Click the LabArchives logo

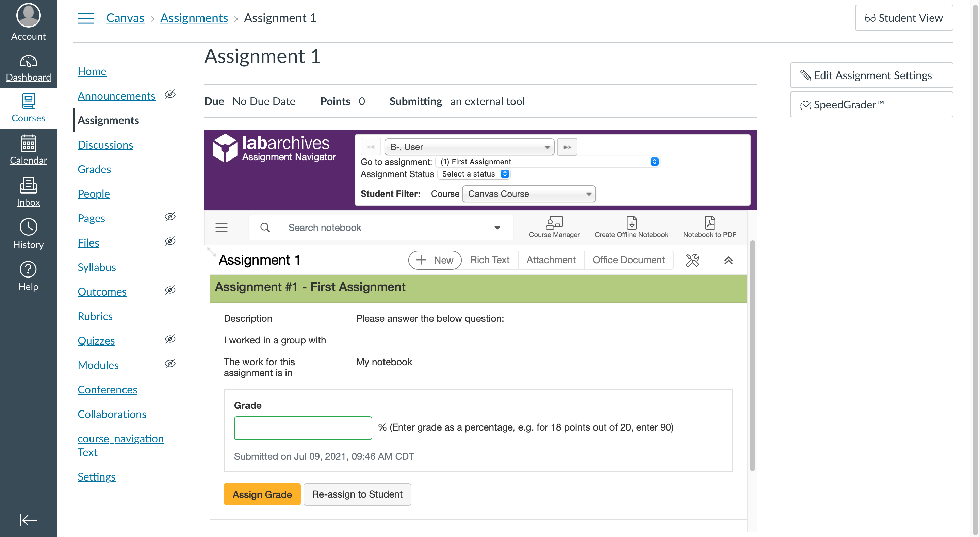[274, 148]
